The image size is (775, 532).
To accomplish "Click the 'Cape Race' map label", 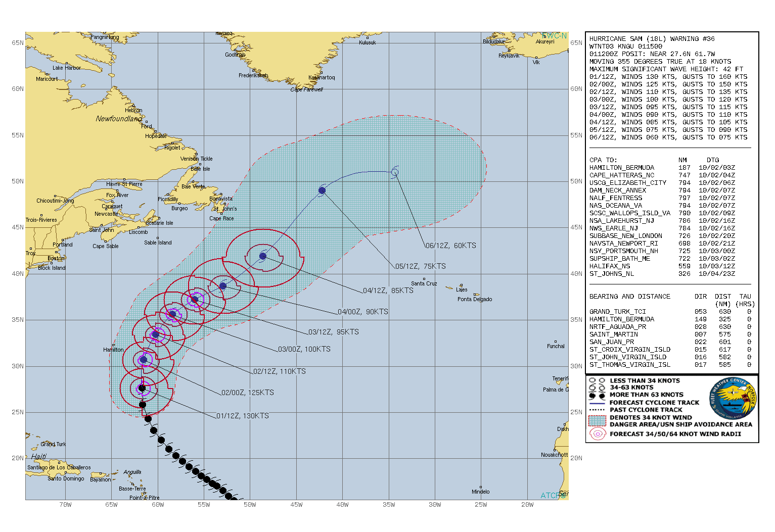I will pos(221,219).
